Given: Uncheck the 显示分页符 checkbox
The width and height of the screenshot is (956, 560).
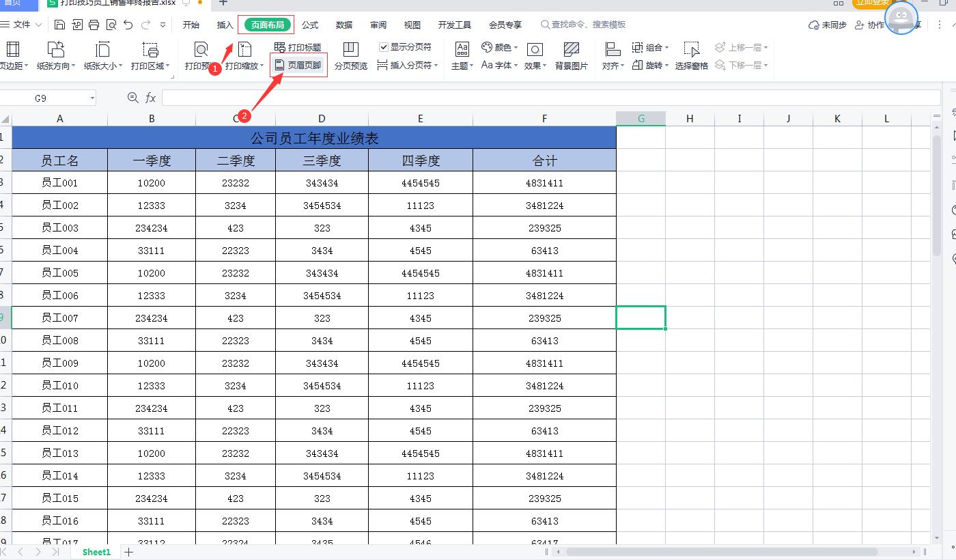Looking at the screenshot, I should pos(384,47).
